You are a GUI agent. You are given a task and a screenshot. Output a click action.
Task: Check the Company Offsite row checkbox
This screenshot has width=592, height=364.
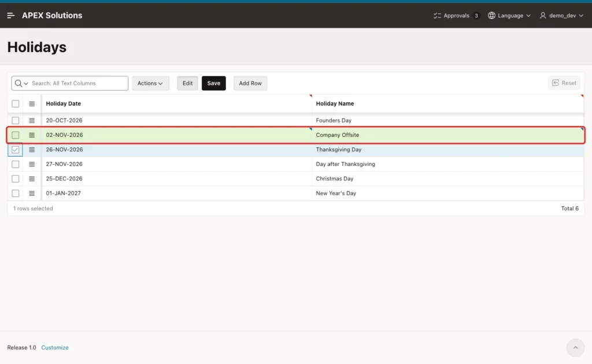coord(16,135)
